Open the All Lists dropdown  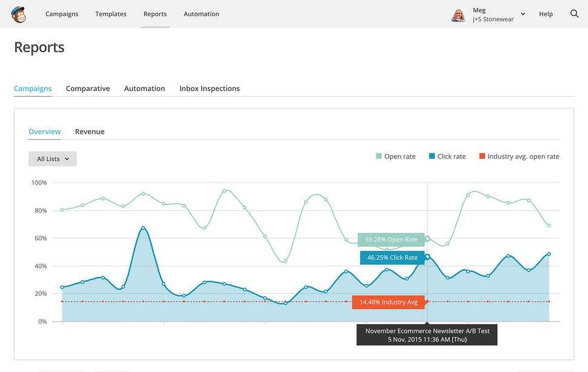52,158
